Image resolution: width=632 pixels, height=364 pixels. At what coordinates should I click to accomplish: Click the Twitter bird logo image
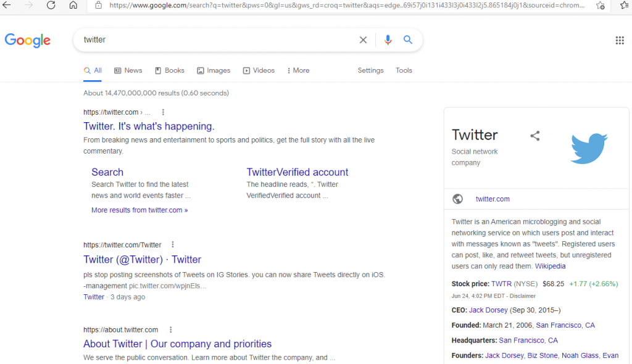589,148
